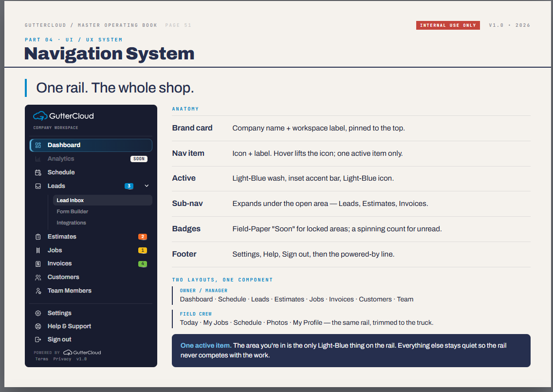Click the Jobs ladder icon
The height and width of the screenshot is (392, 553).
click(38, 250)
